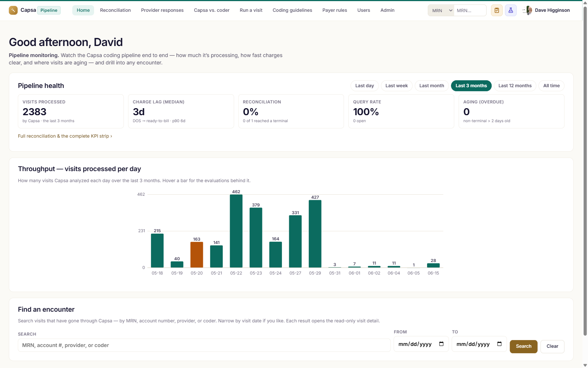Click the 05-23 bar showing 379
Viewport: 588px width, 368px height.
point(256,238)
